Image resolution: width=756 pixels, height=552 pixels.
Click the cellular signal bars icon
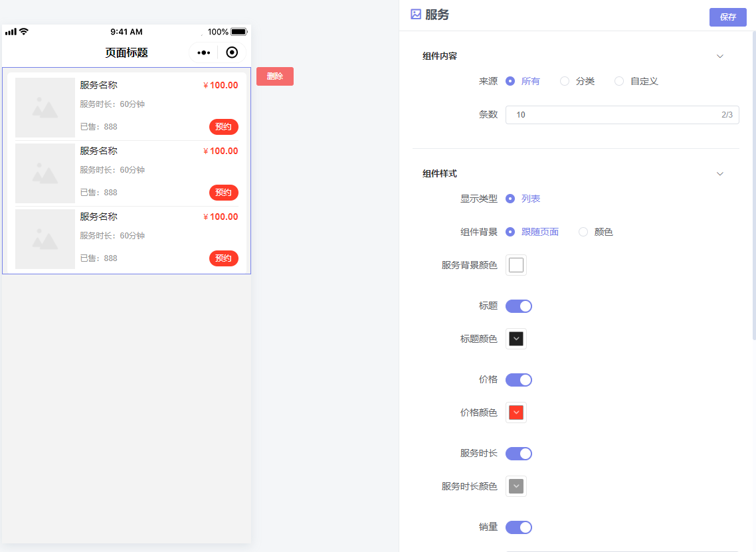pyautogui.click(x=11, y=32)
